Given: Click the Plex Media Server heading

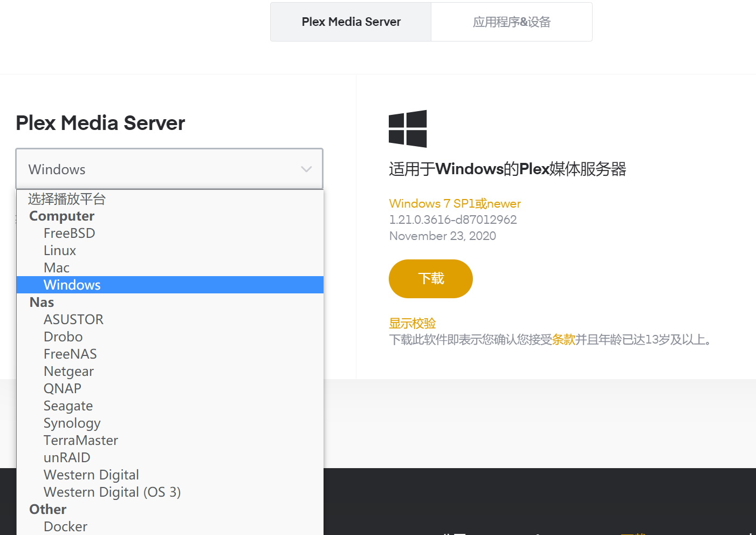Looking at the screenshot, I should pos(100,123).
